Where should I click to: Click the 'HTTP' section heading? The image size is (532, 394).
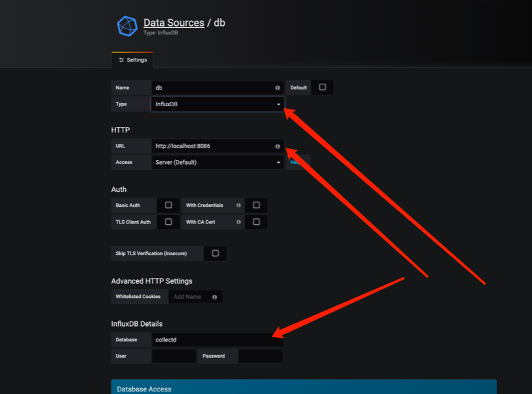click(121, 130)
